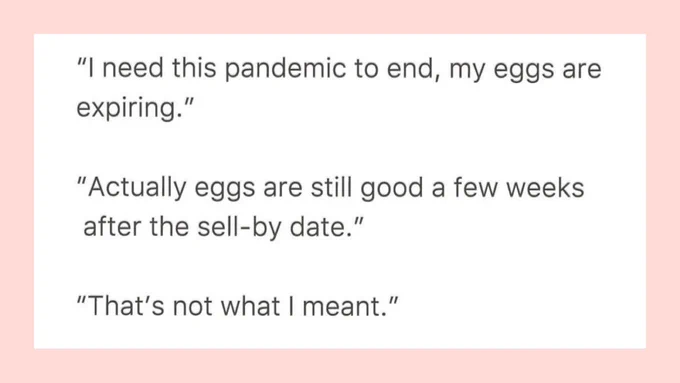Click the word "good" in second quote

coord(392,189)
